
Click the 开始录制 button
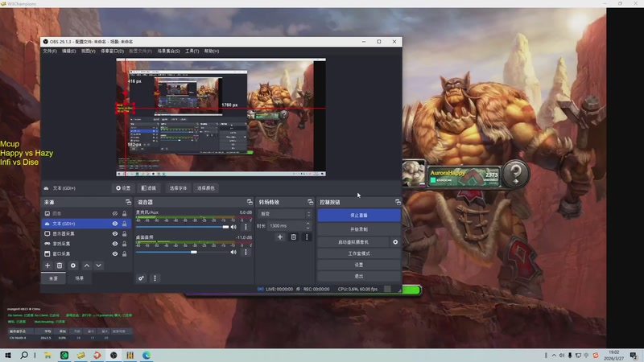358,229
